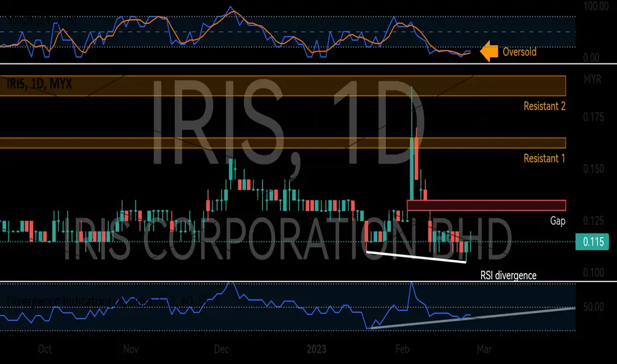Click the 0.00 stochastic scale value
This screenshot has width=617, height=364.
[x=591, y=58]
